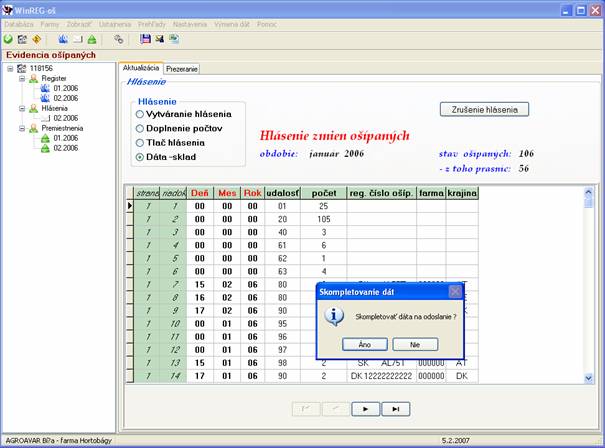The width and height of the screenshot is (605, 448).
Task: Click the white envelope report toolbar icon
Action: coord(78,39)
